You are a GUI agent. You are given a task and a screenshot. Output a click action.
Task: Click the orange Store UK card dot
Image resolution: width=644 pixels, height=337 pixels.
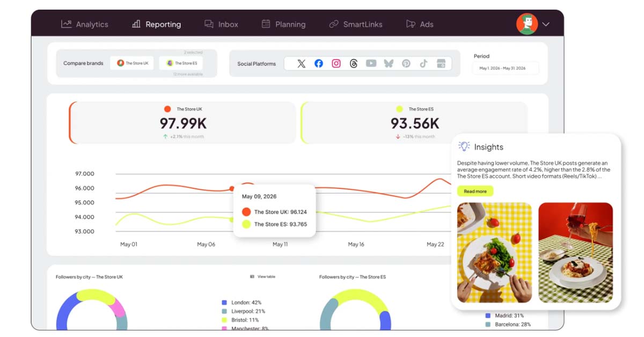pyautogui.click(x=168, y=109)
